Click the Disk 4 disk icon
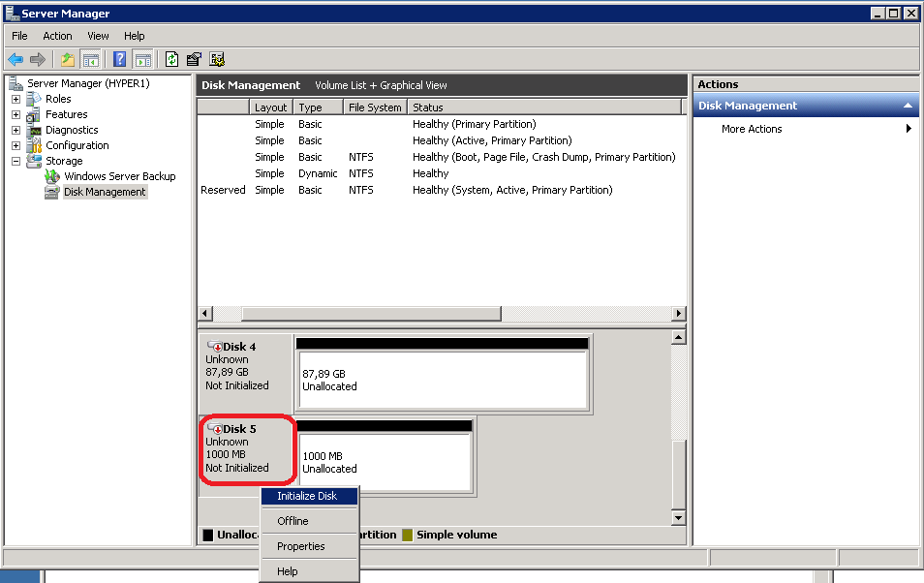Viewport: 924px width, 583px height. pos(215,347)
